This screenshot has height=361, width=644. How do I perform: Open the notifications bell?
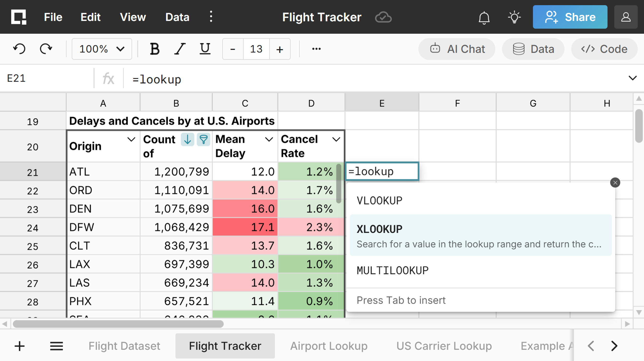(484, 17)
